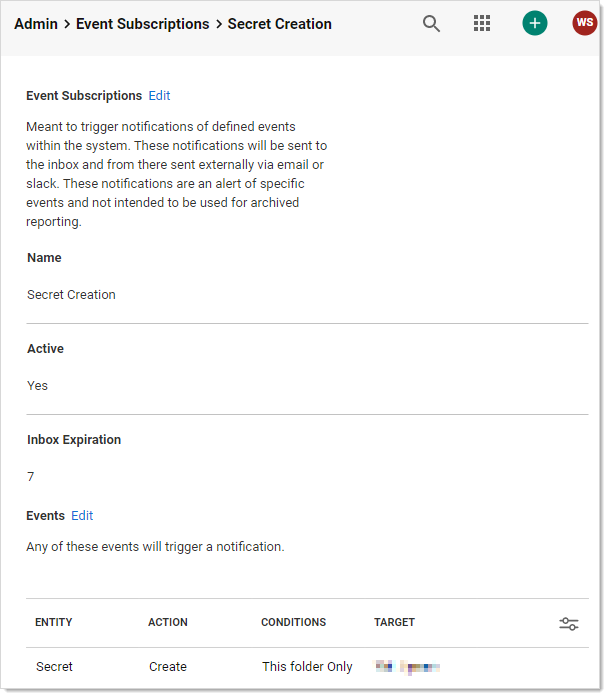Image resolution: width=608 pixels, height=695 pixels.
Task: Click the Inbox Expiration value 7
Action: point(31,477)
